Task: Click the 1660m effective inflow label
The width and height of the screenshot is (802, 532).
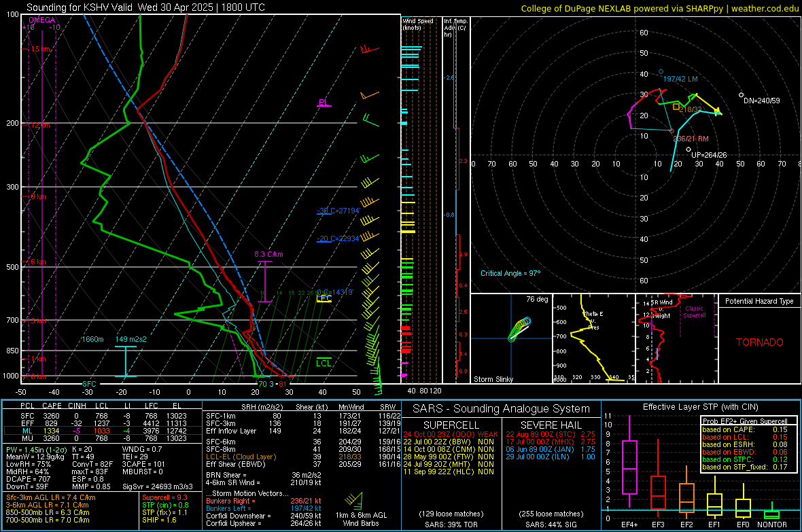Action: (92, 339)
